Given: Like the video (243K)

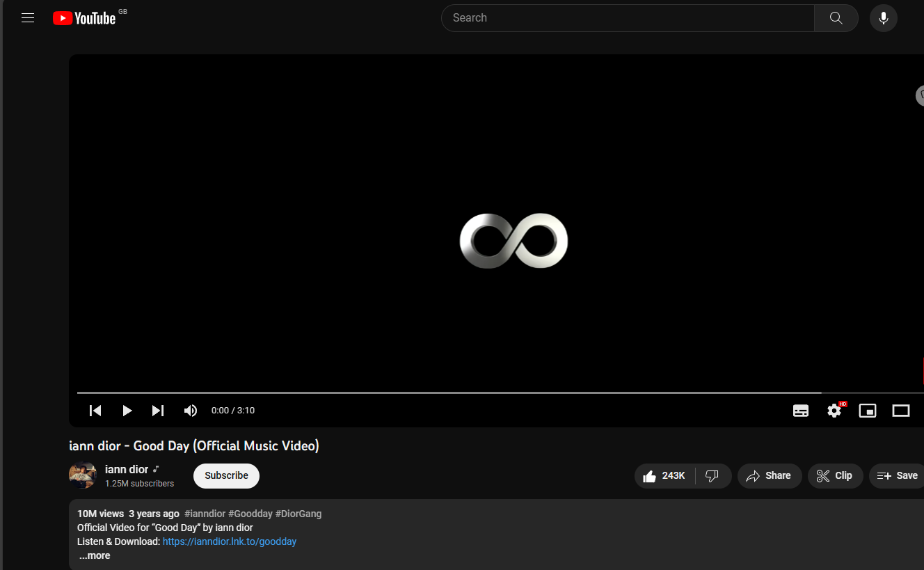Looking at the screenshot, I should [664, 476].
